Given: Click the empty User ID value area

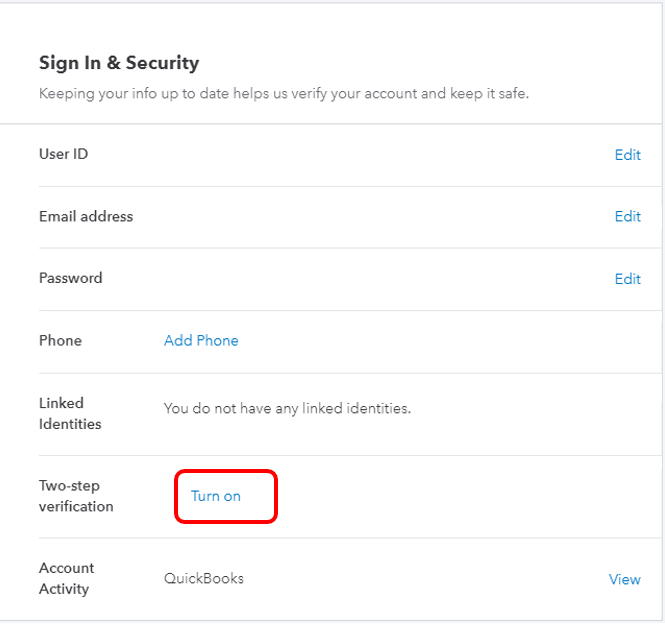Looking at the screenshot, I should tap(380, 155).
